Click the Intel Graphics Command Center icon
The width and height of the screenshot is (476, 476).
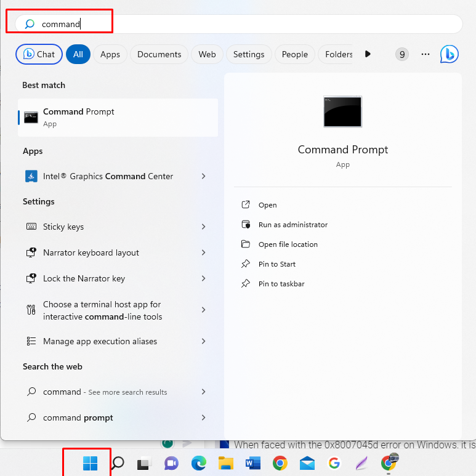31,176
